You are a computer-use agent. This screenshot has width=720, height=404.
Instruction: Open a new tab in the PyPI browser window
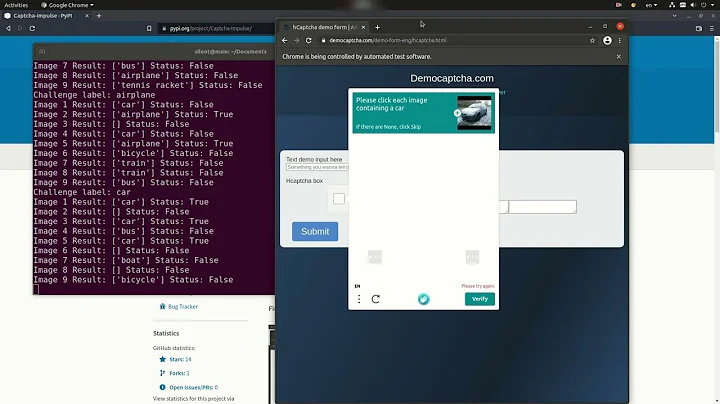click(99, 16)
